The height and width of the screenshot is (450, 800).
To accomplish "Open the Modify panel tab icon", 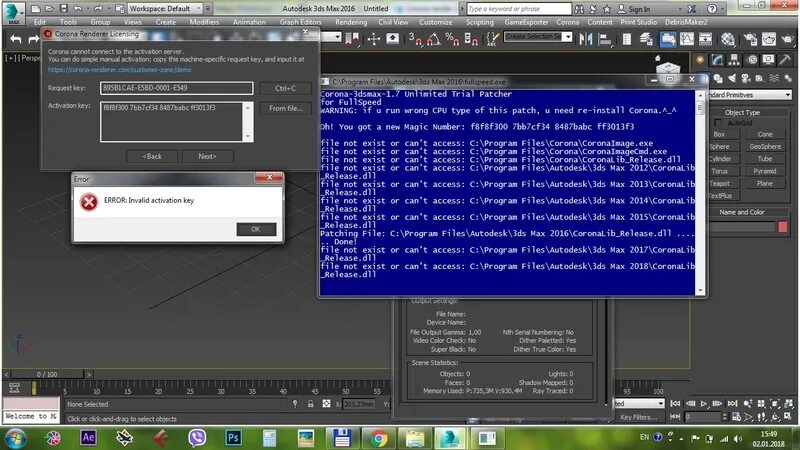I will 717,60.
